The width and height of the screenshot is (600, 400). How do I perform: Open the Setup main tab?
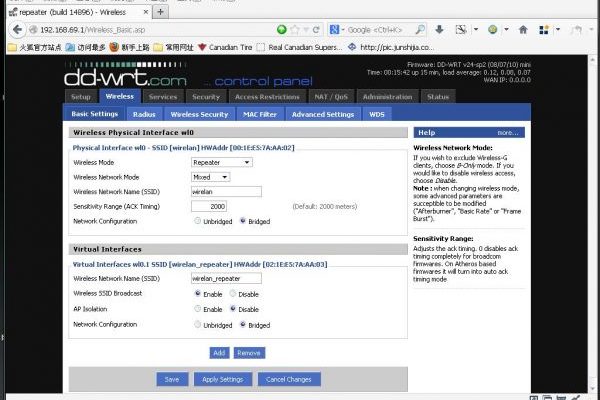81,97
